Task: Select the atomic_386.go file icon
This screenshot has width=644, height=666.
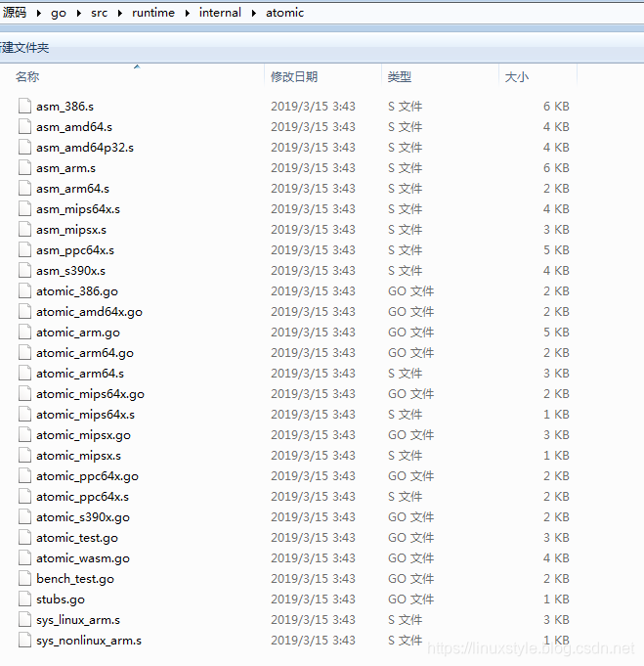Action: pyautogui.click(x=25, y=290)
